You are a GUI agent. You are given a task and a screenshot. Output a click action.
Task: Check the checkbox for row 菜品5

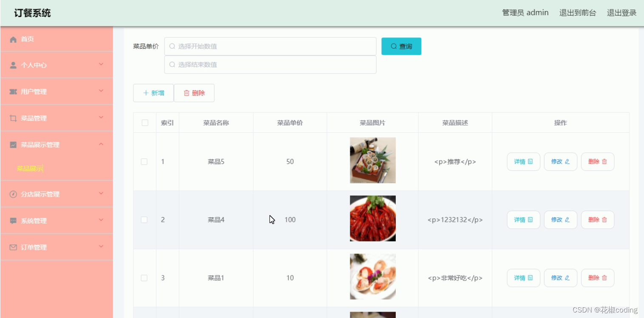(x=144, y=161)
